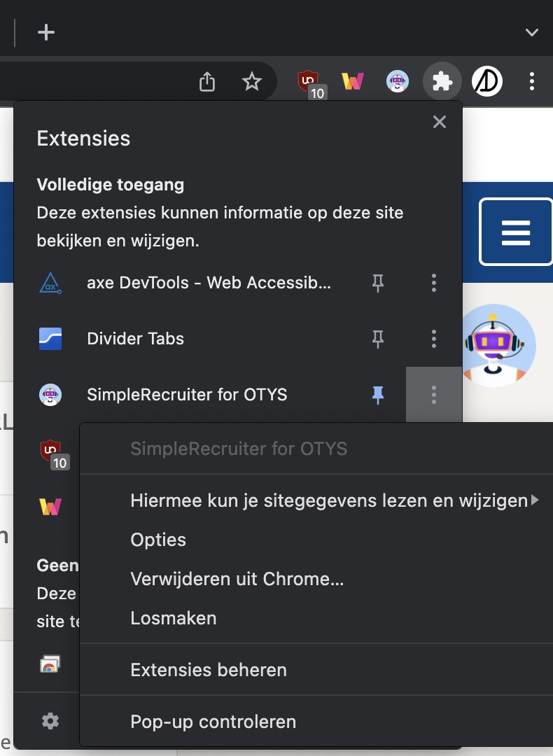Open Chrome's three-dot main menu
Screen dimensions: 553x756
[x=532, y=81]
